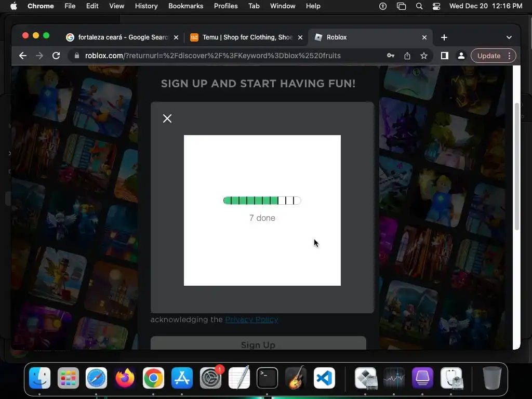532x399 pixels.
Task: Open Boot Camp Assistant from the Dock
Action: tap(365, 378)
